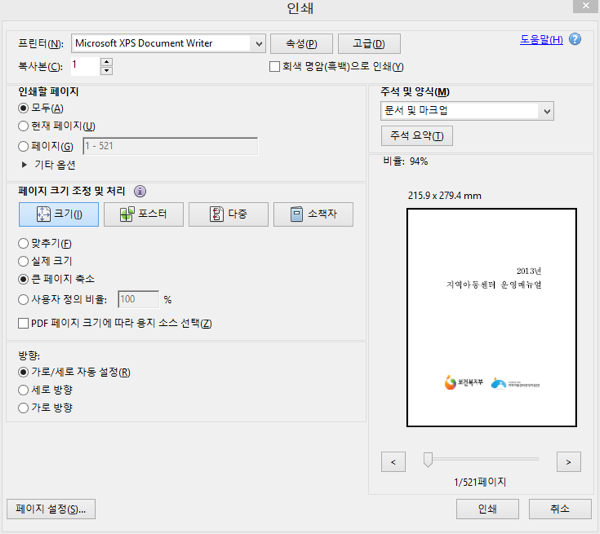Increase copies with the up arrow
The height and width of the screenshot is (534, 600).
pos(106,62)
